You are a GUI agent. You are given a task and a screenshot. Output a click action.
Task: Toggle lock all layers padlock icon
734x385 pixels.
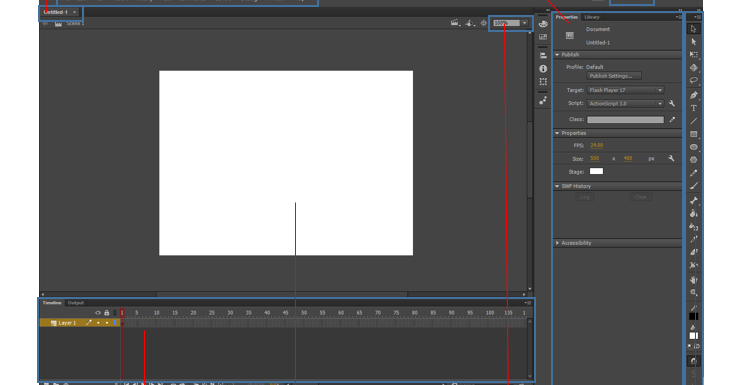107,313
